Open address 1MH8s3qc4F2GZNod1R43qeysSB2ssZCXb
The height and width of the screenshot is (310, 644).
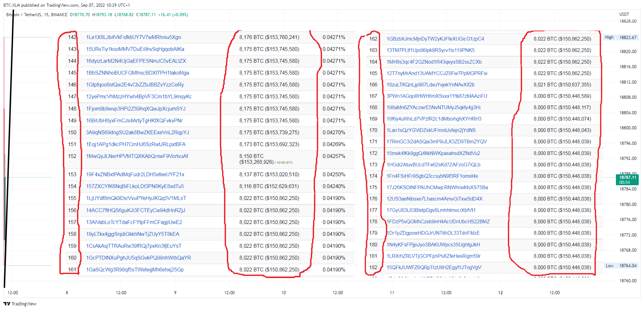(434, 62)
